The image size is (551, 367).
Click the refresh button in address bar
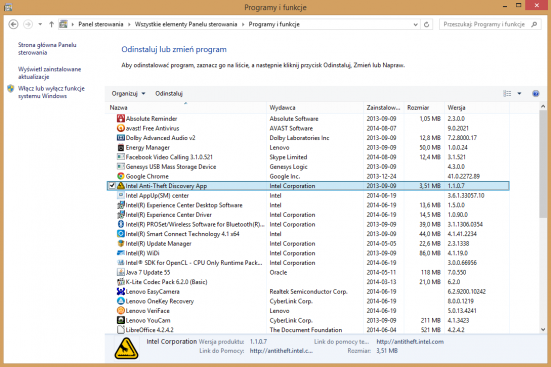tap(427, 24)
